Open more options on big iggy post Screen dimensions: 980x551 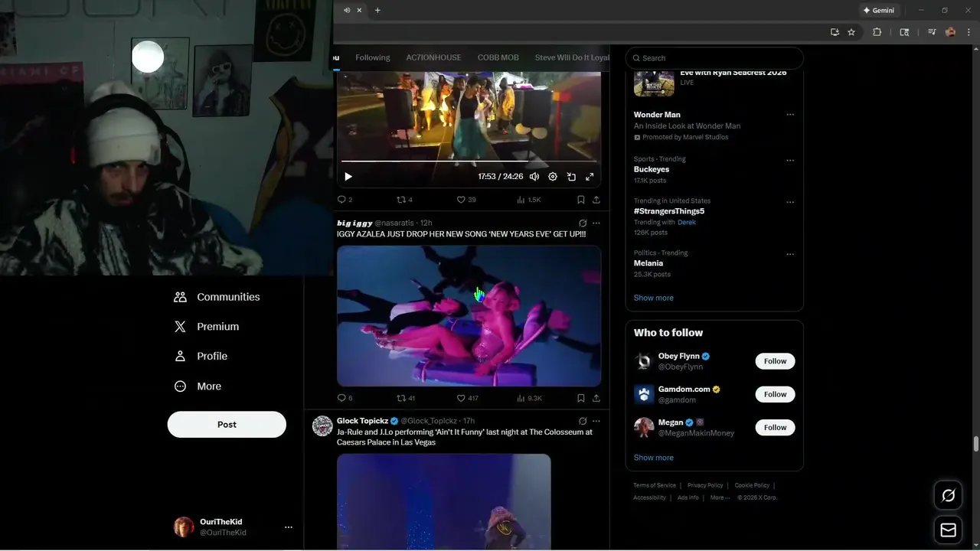(x=596, y=223)
